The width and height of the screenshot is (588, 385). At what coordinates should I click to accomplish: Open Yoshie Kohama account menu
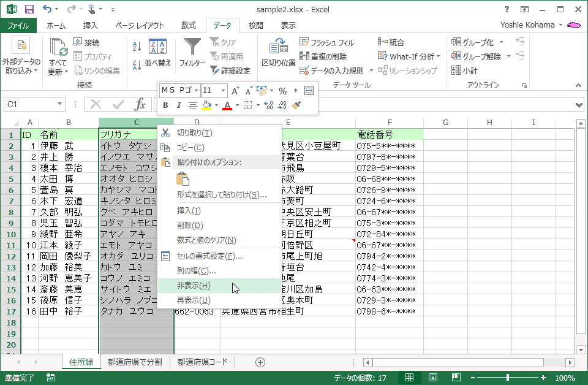532,25
